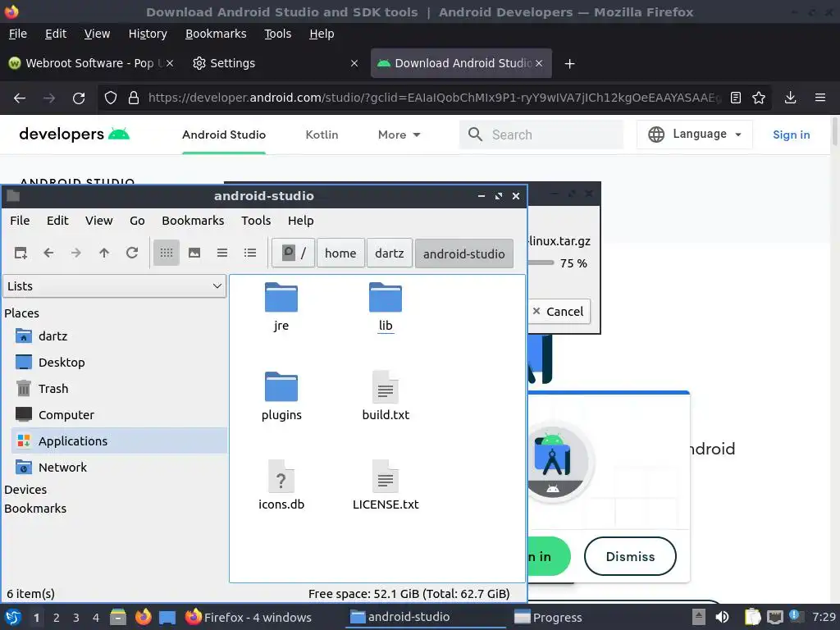Open Firefox downloads panel
The height and width of the screenshot is (630, 840).
coord(790,98)
